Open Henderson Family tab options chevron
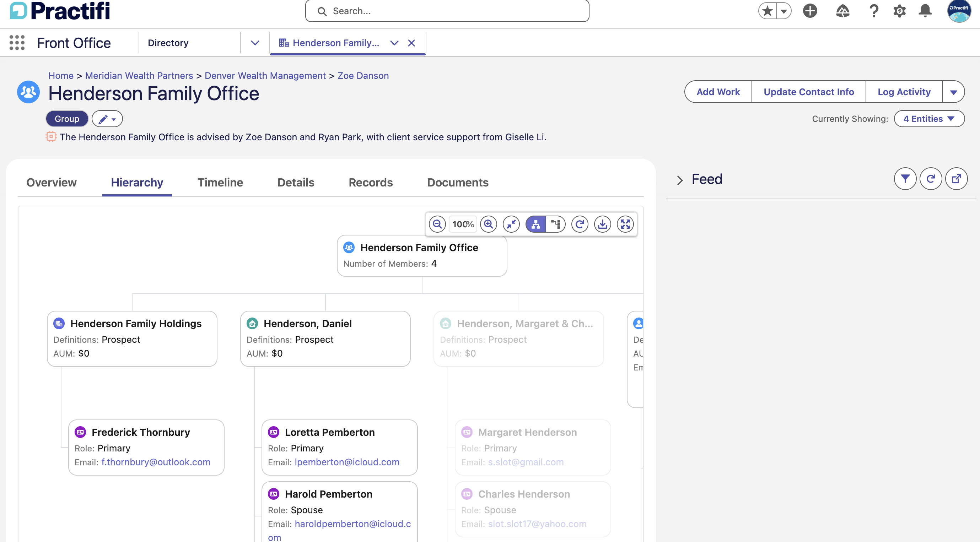 coord(394,43)
